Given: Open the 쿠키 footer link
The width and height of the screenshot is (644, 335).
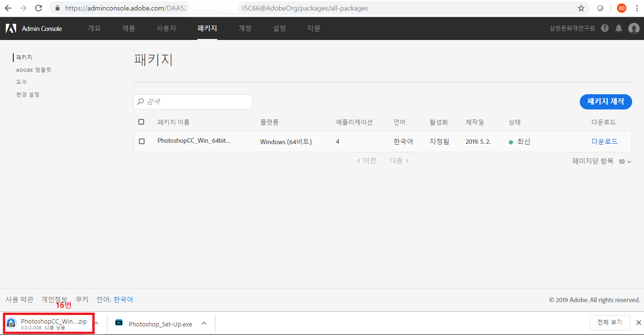Looking at the screenshot, I should coord(82,299).
